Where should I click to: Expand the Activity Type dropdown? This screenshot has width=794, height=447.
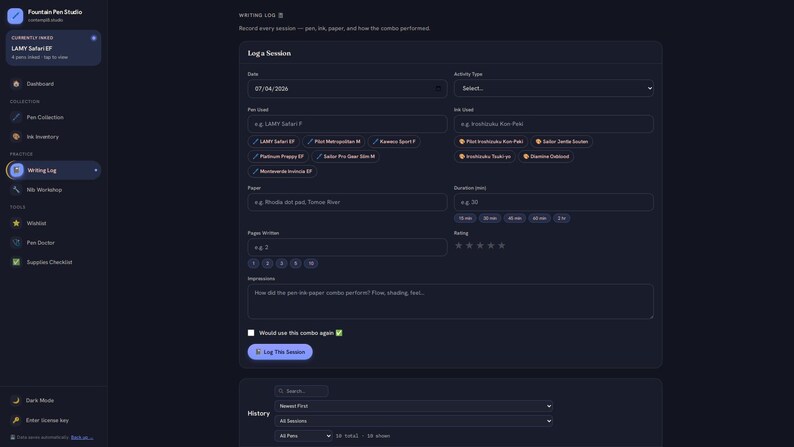tap(553, 88)
